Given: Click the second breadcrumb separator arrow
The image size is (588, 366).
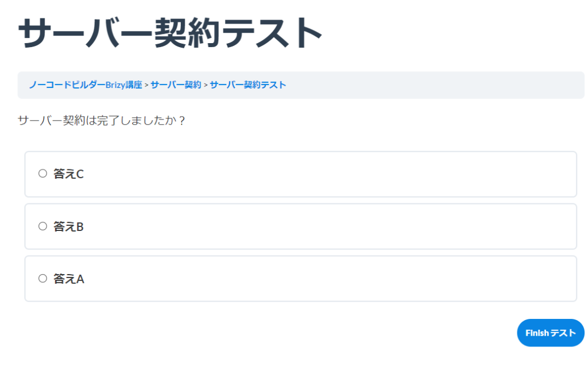Looking at the screenshot, I should click(x=206, y=85).
